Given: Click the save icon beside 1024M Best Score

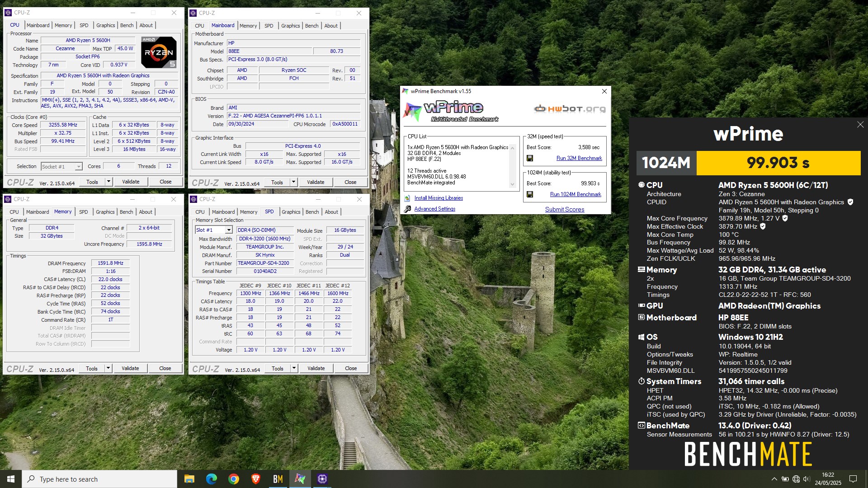Looking at the screenshot, I should 530,194.
